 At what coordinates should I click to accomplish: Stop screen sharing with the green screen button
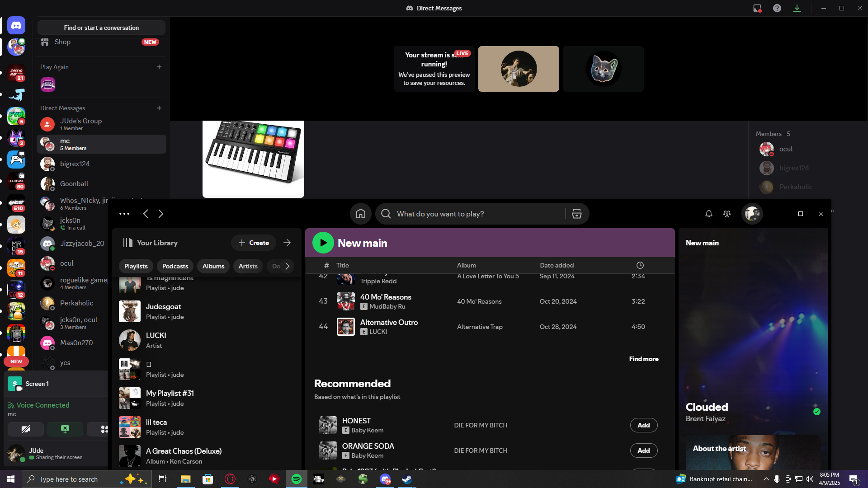point(65,429)
